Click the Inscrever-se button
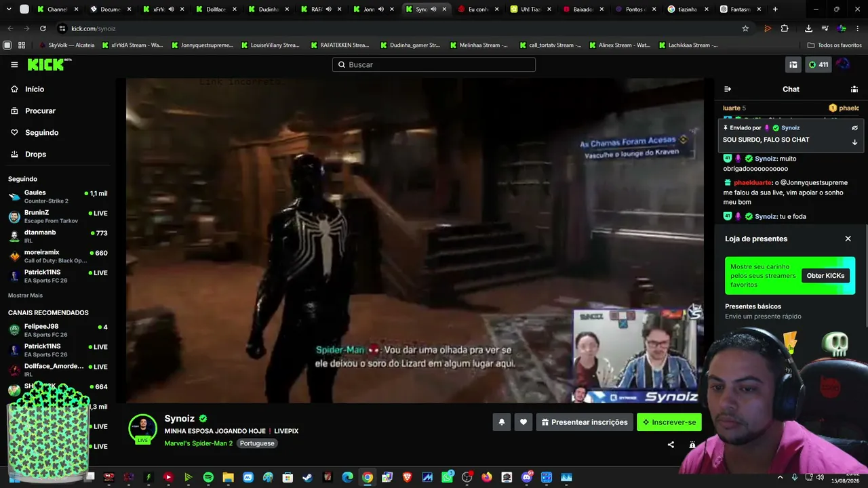 tap(669, 422)
